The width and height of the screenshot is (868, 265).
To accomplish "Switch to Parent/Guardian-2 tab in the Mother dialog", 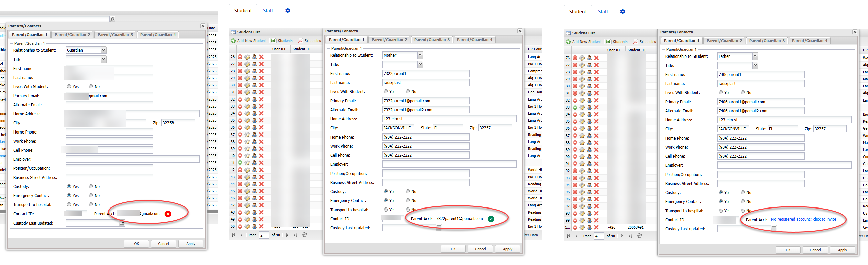I will pyautogui.click(x=389, y=40).
